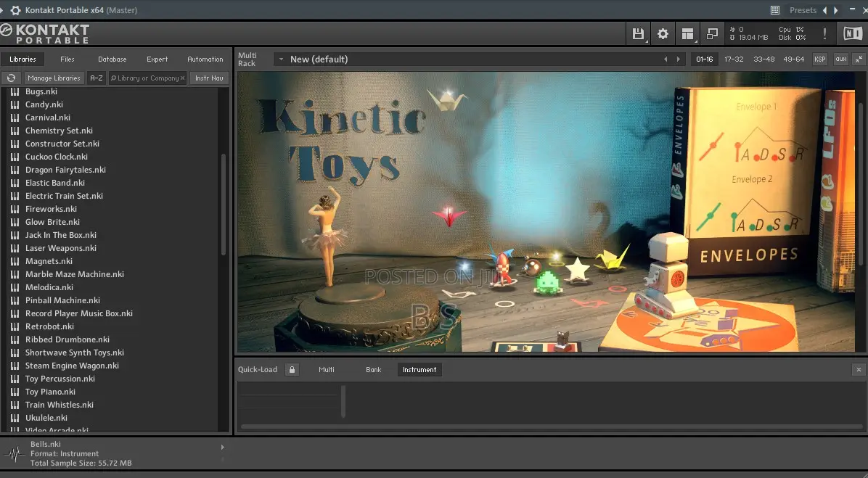Refresh the libraries list
This screenshot has width=868, height=478.
click(x=11, y=78)
